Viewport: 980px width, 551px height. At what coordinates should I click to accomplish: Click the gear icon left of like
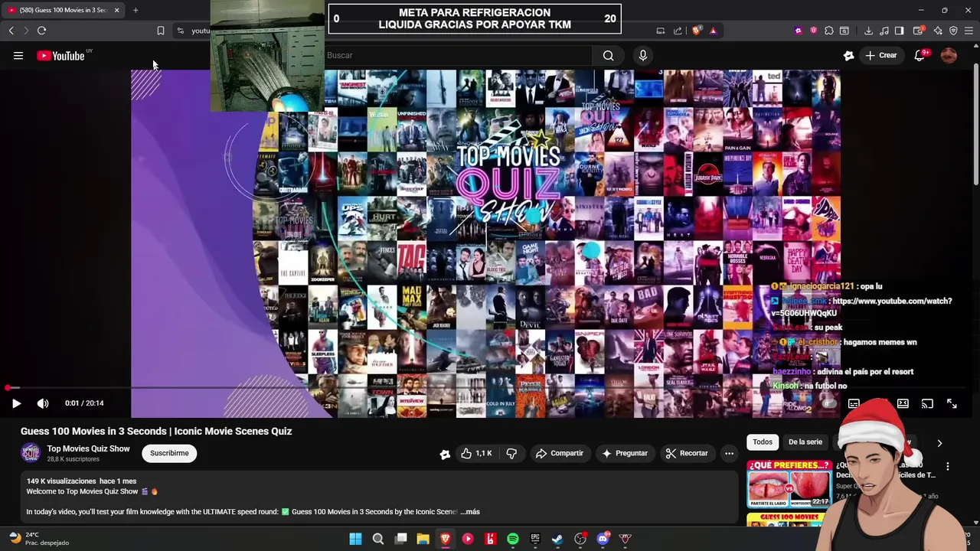pyautogui.click(x=445, y=454)
